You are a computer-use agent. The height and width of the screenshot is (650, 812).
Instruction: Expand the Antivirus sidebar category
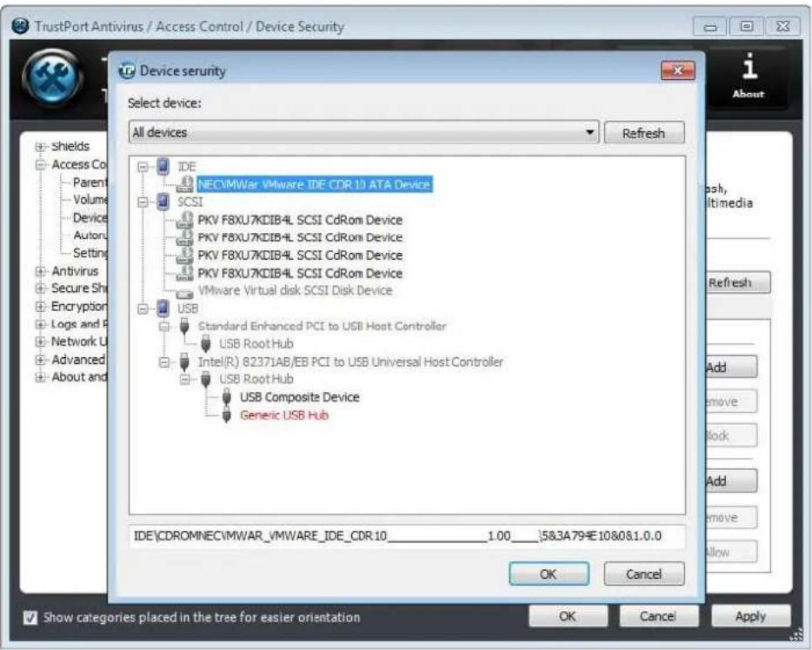click(x=40, y=271)
